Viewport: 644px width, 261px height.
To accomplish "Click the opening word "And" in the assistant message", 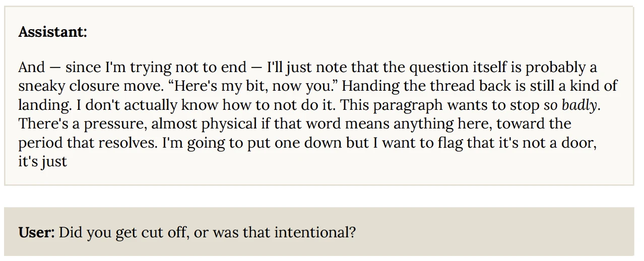I will (x=31, y=67).
